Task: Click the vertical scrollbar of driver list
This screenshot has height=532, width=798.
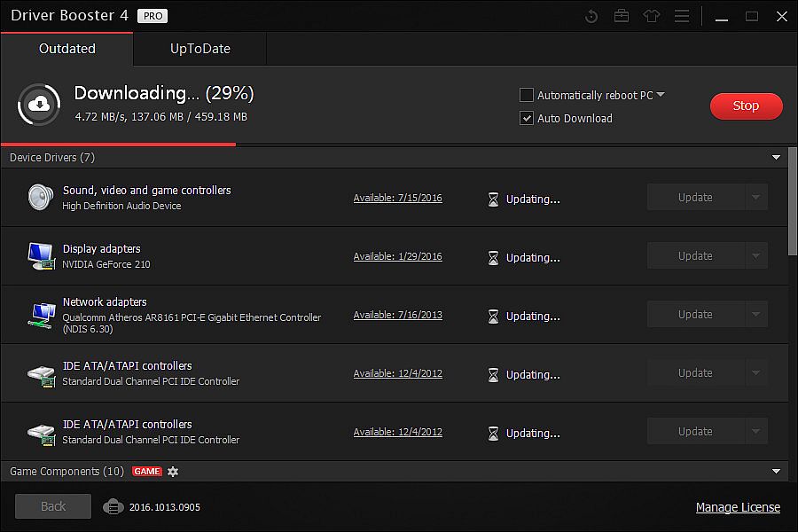Action: point(793,201)
